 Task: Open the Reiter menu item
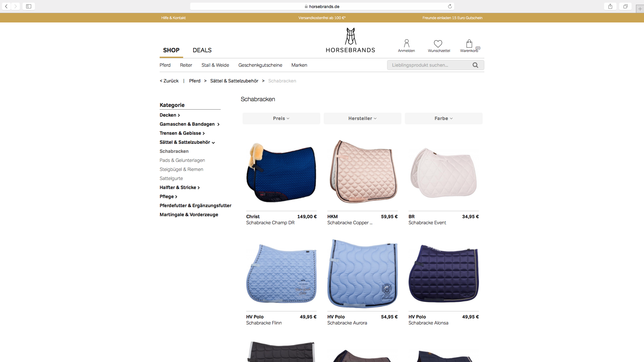[x=186, y=65]
